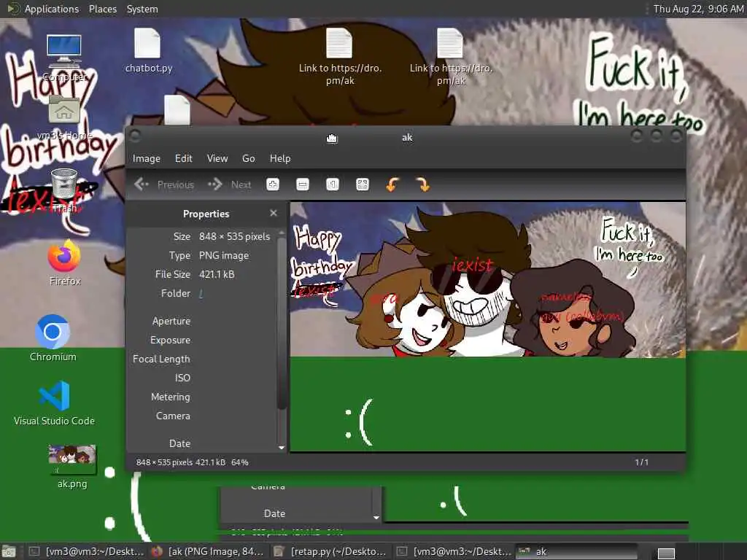Screen dimensions: 747x560
Task: Select the Trash desktop icon
Action: pos(64,190)
